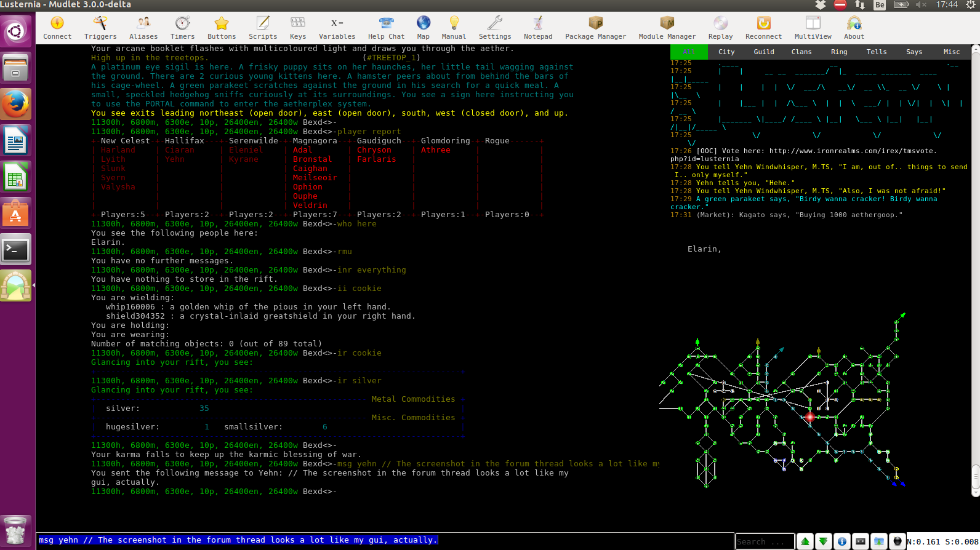The width and height of the screenshot is (980, 550).
Task: Switch to the Says chat tab
Action: click(914, 52)
